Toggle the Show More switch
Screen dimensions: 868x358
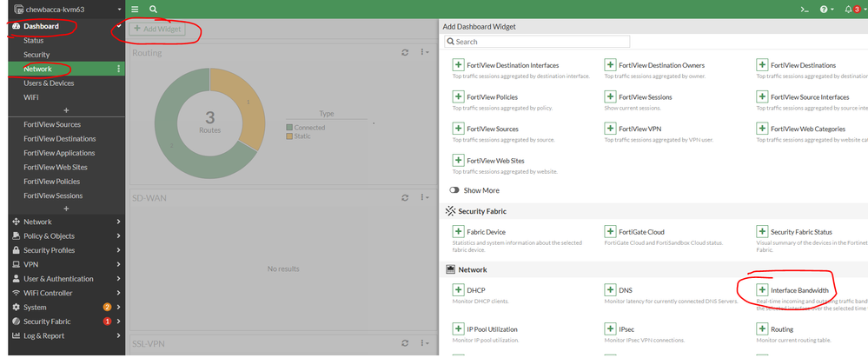click(x=454, y=189)
